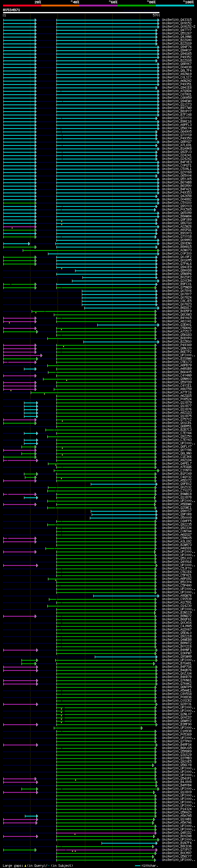Select the UniRef100_Q7XPX7 label
This screenshot has width=197, height=868.
pyautogui.click(x=177, y=850)
